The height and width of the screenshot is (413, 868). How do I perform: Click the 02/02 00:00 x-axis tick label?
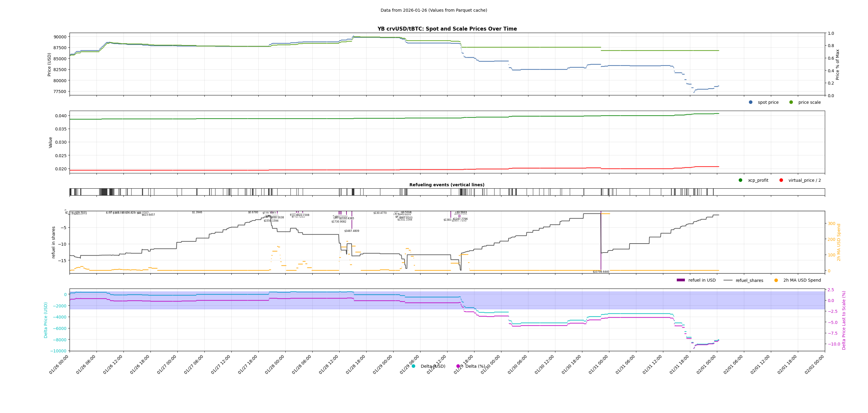click(x=814, y=364)
